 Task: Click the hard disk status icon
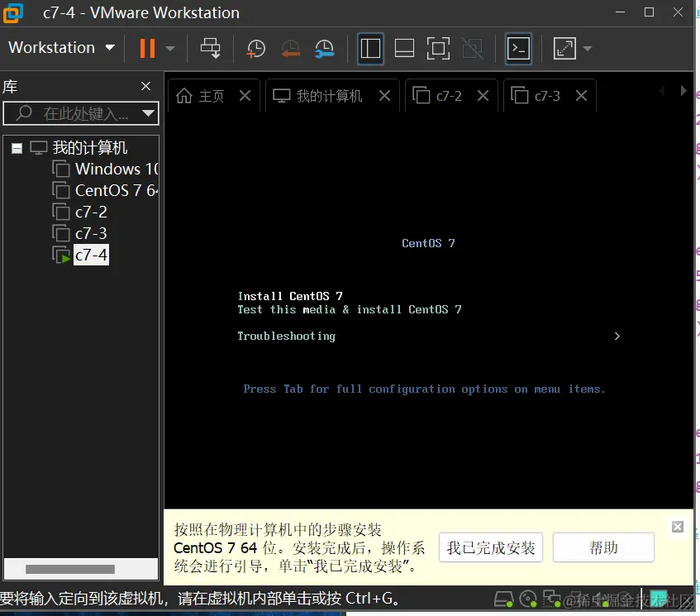(503, 599)
